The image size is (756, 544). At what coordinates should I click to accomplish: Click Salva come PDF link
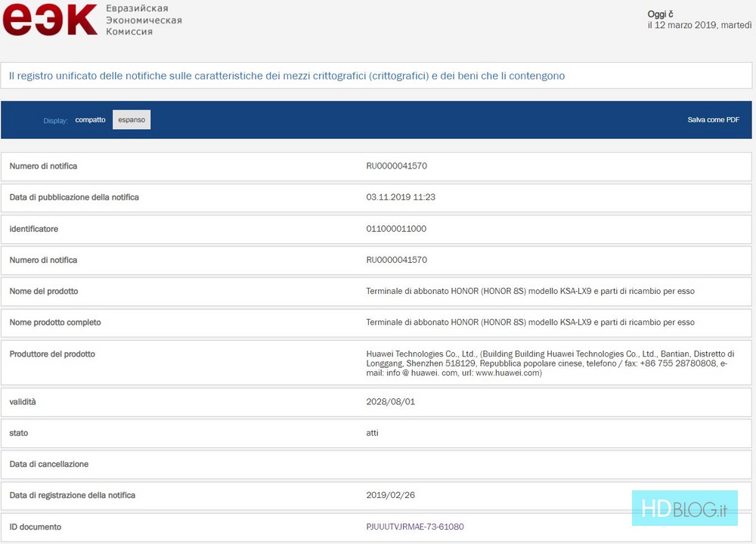click(713, 119)
